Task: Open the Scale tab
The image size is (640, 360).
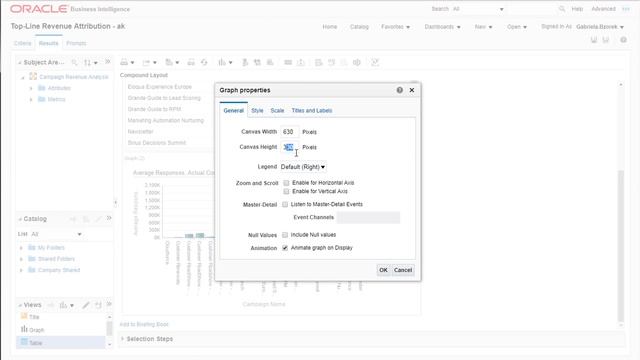Action: click(x=277, y=111)
